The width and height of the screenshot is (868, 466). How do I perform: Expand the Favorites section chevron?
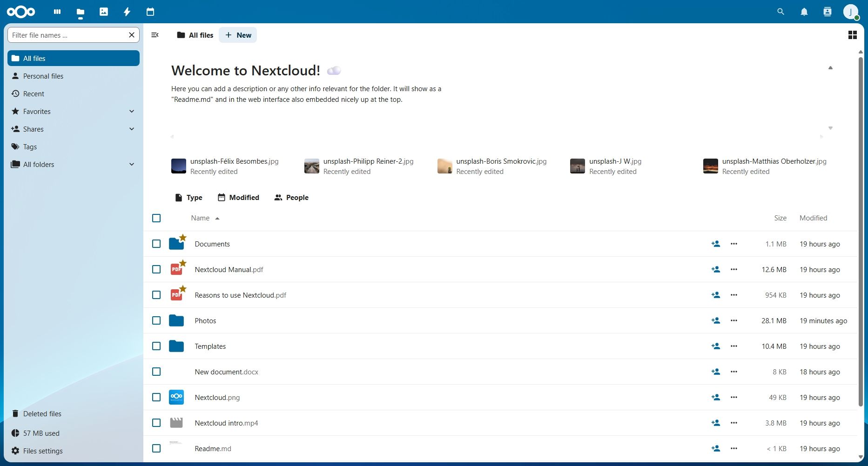pyautogui.click(x=132, y=111)
